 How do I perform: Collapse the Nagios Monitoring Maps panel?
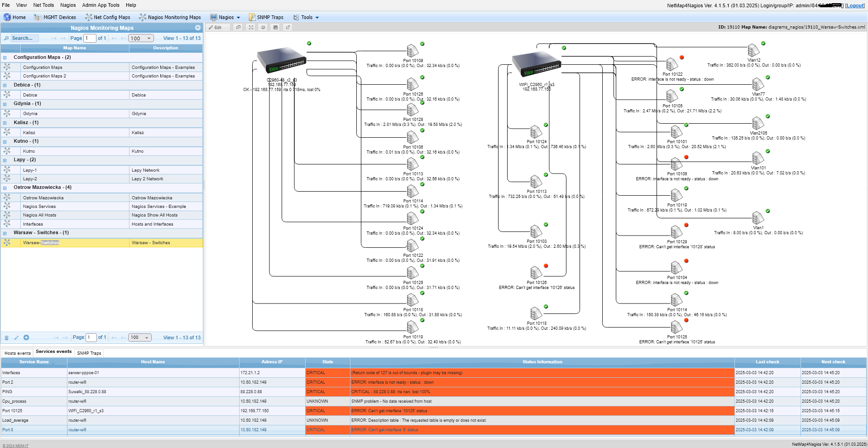(x=197, y=28)
